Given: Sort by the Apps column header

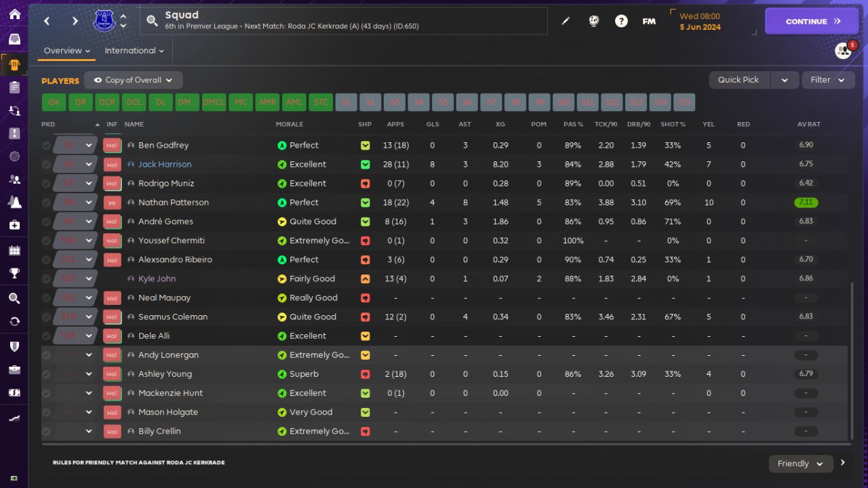Looking at the screenshot, I should (395, 125).
